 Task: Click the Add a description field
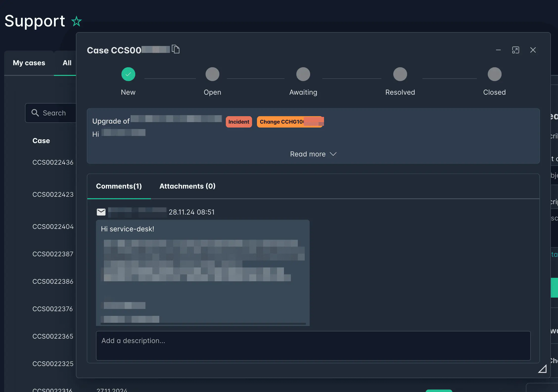click(313, 346)
